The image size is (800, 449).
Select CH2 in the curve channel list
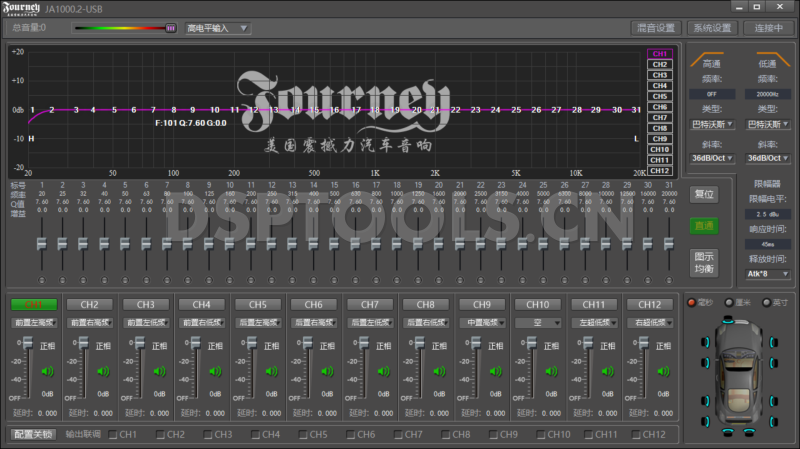click(x=660, y=64)
